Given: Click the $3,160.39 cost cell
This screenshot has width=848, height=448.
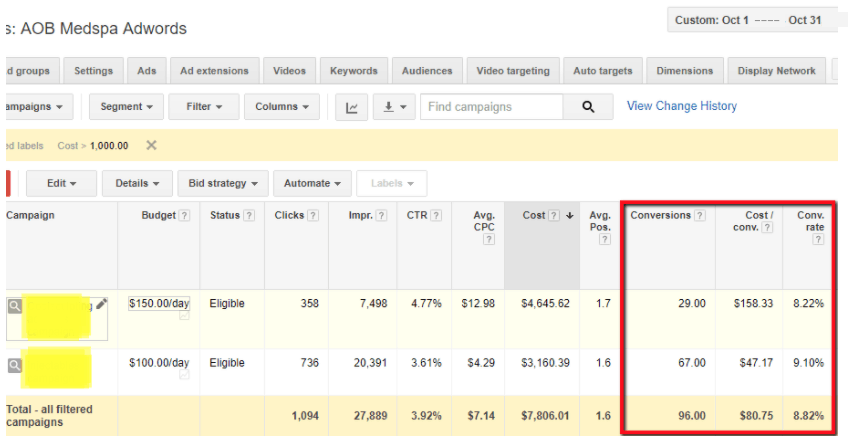Looking at the screenshot, I should (x=545, y=363).
